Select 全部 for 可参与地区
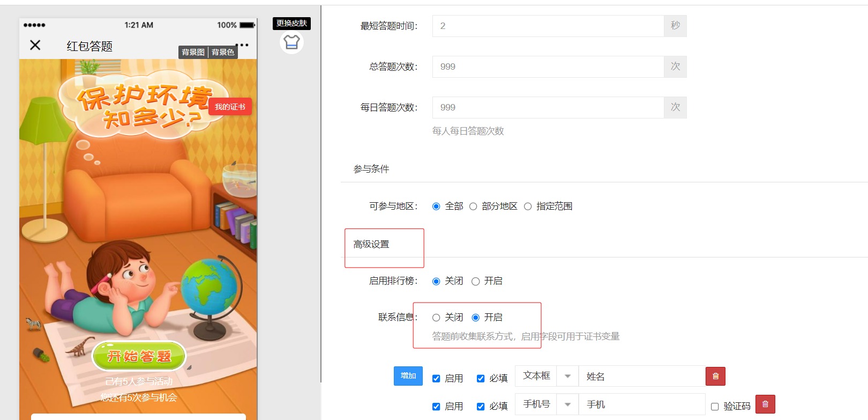 click(436, 207)
